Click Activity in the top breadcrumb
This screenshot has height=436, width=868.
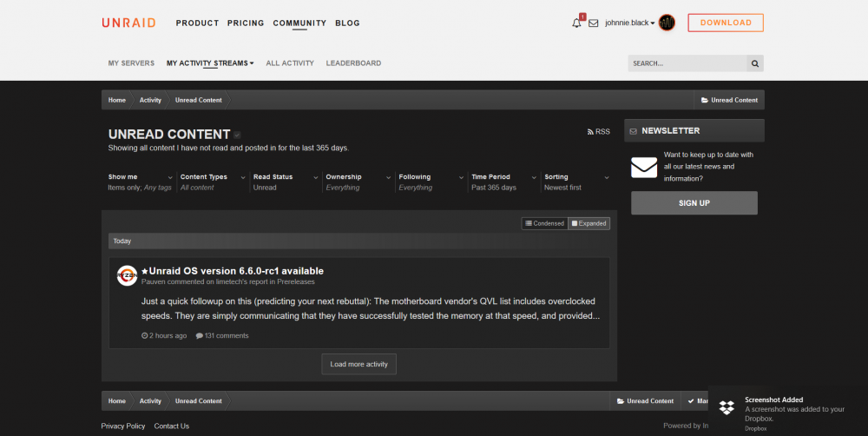tap(150, 100)
